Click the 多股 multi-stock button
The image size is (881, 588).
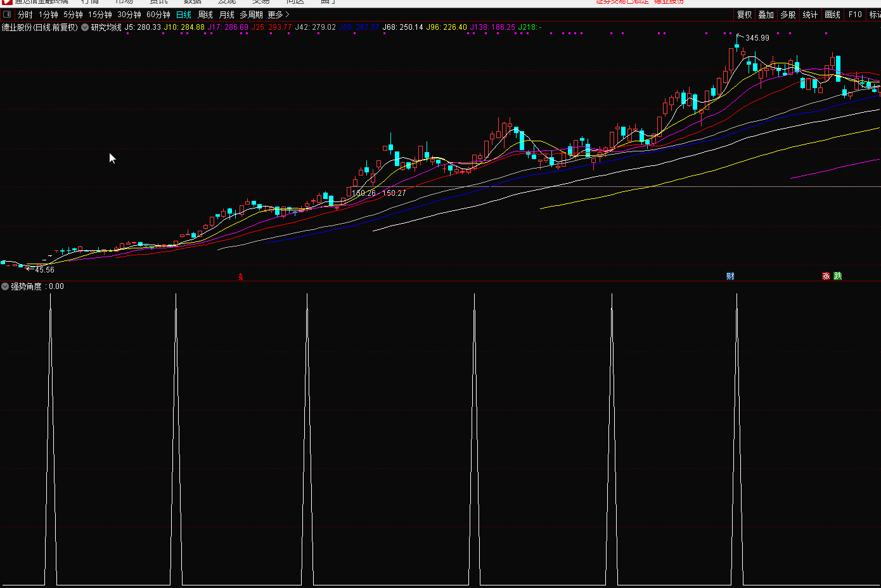pos(788,15)
